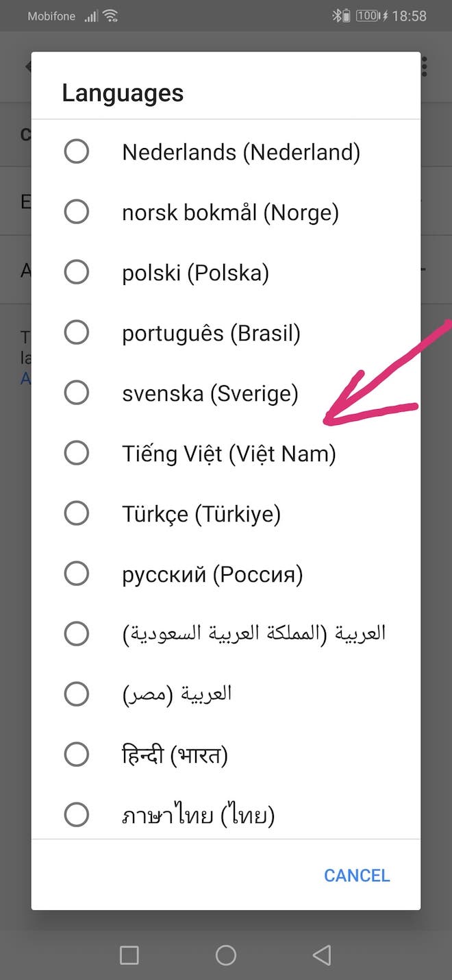Pick português (Brasil) radio button
Viewport: 452px width, 980px height.
(x=76, y=332)
